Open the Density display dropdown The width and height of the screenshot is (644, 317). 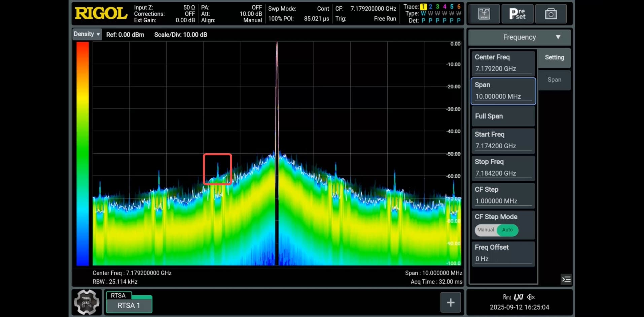[87, 34]
